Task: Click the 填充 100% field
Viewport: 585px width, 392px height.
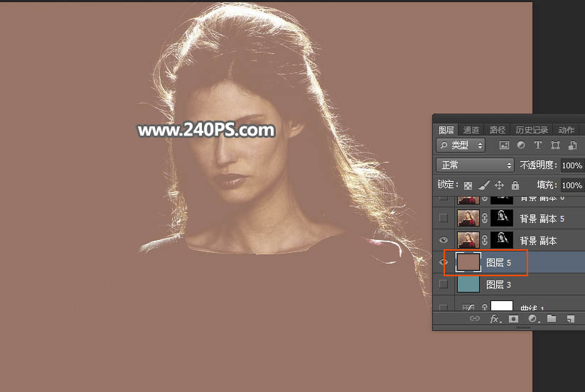Action: click(572, 185)
